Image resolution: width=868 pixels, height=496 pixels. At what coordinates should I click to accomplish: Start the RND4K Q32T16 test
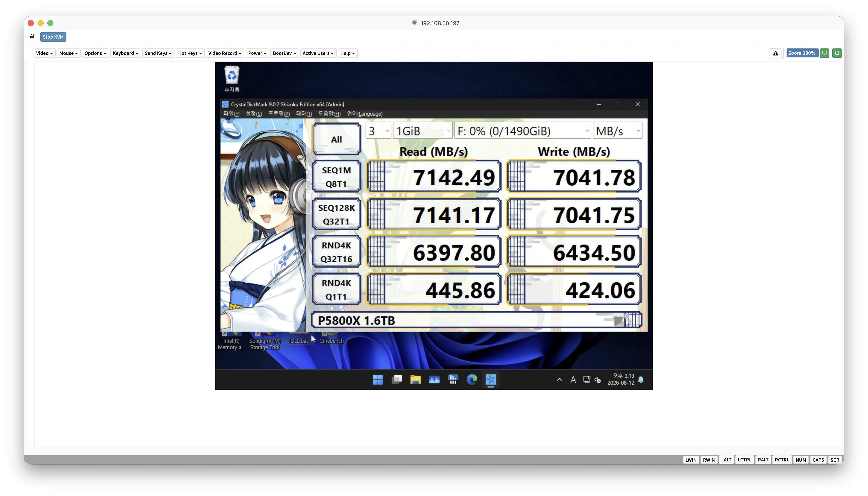(x=336, y=252)
